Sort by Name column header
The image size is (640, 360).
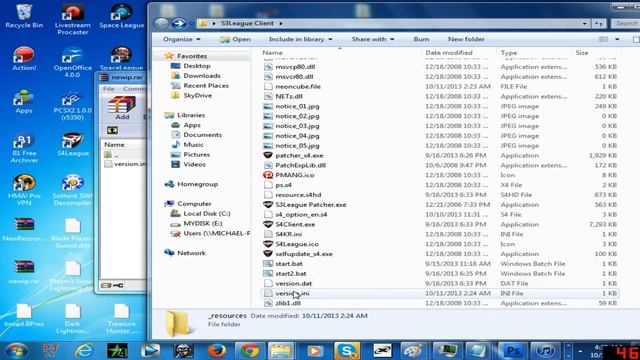(272, 53)
